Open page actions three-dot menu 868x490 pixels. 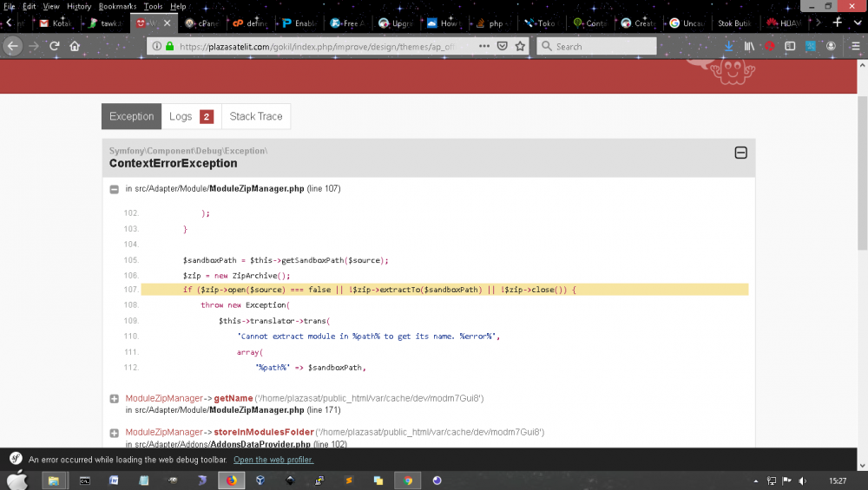tap(483, 46)
